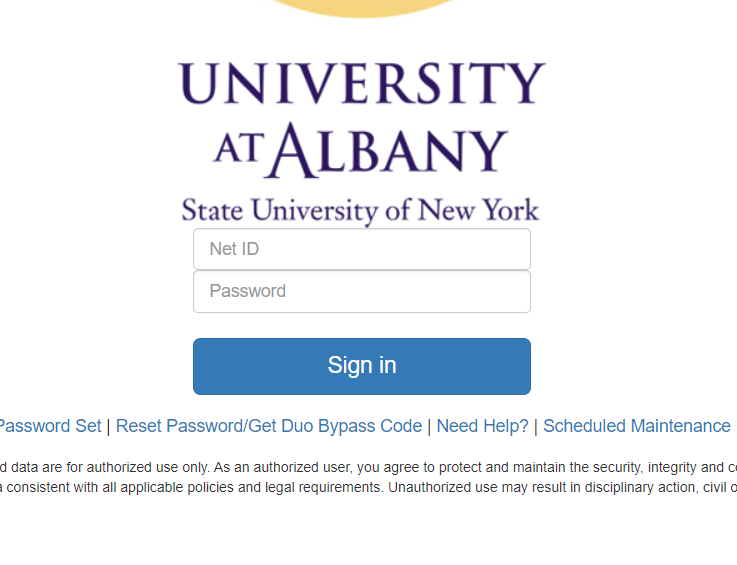Submit the login form with Sign in
The image size is (737, 565).
(361, 366)
